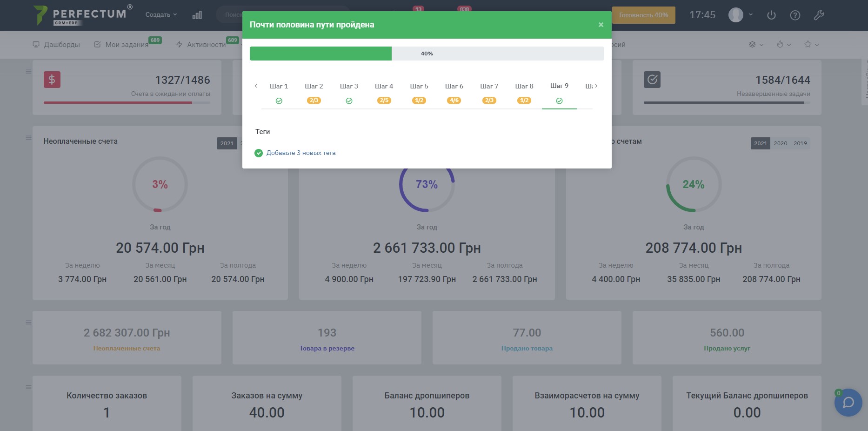Switch to the 'Шаг 4' tab
868x431 pixels.
(384, 92)
